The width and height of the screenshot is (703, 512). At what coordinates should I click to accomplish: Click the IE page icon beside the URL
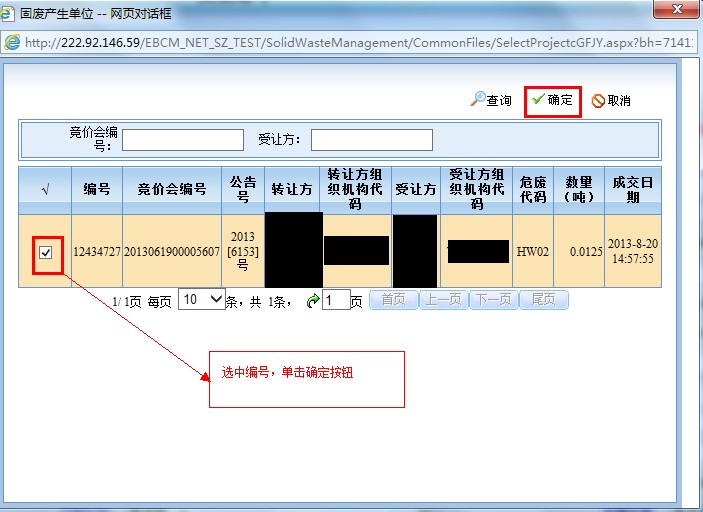click(x=12, y=42)
